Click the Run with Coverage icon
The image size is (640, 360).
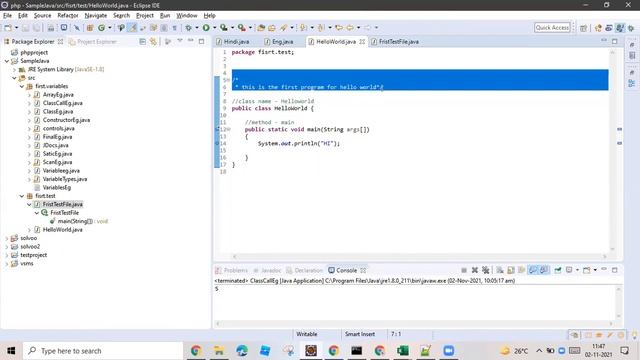[x=224, y=28]
